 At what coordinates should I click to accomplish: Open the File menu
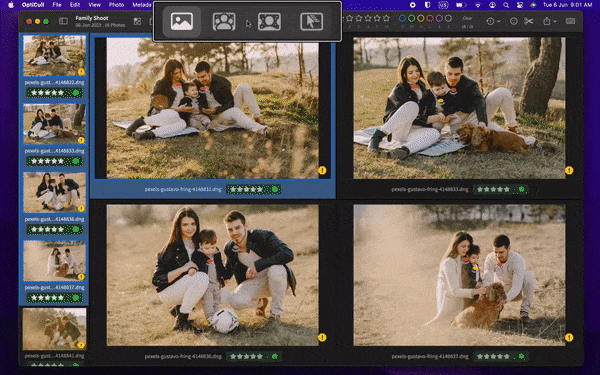(x=57, y=5)
